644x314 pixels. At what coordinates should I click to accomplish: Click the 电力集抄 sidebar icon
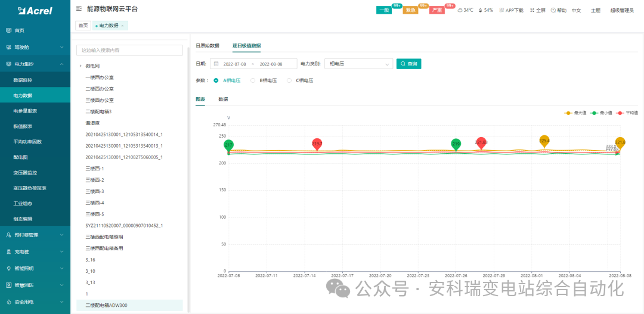coord(8,64)
